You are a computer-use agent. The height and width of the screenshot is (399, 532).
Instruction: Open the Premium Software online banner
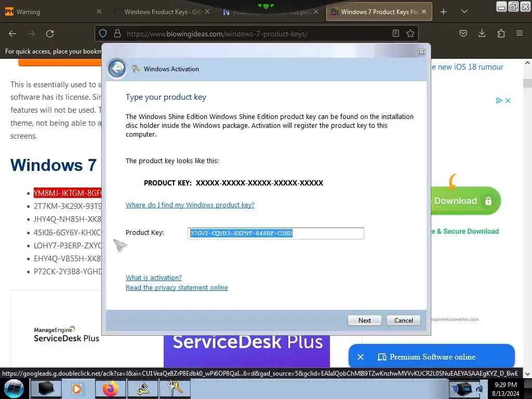[432, 357]
